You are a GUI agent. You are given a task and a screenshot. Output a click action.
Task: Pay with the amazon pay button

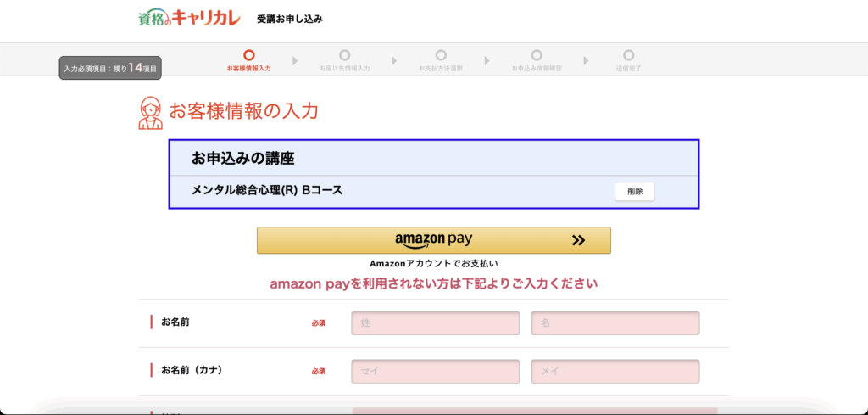point(433,240)
